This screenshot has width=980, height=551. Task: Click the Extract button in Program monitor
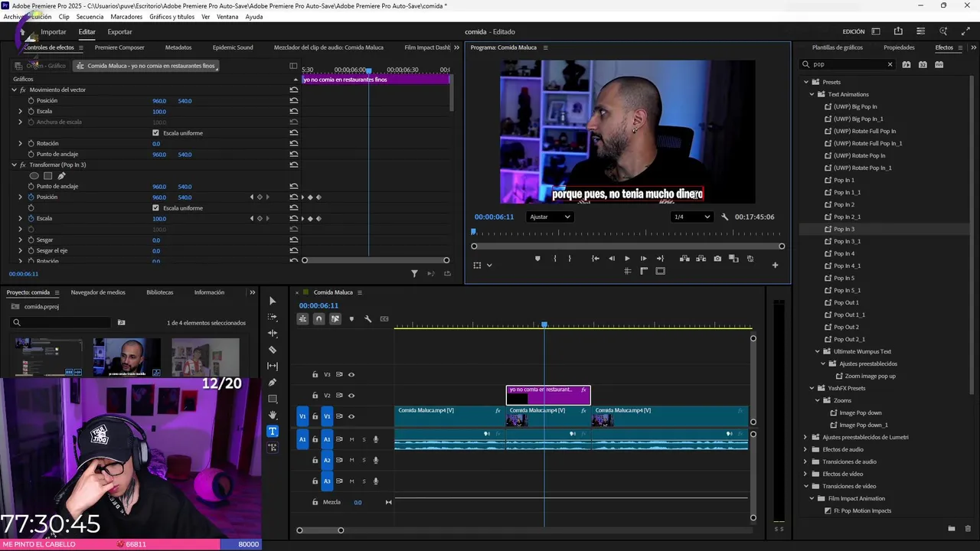pos(701,259)
